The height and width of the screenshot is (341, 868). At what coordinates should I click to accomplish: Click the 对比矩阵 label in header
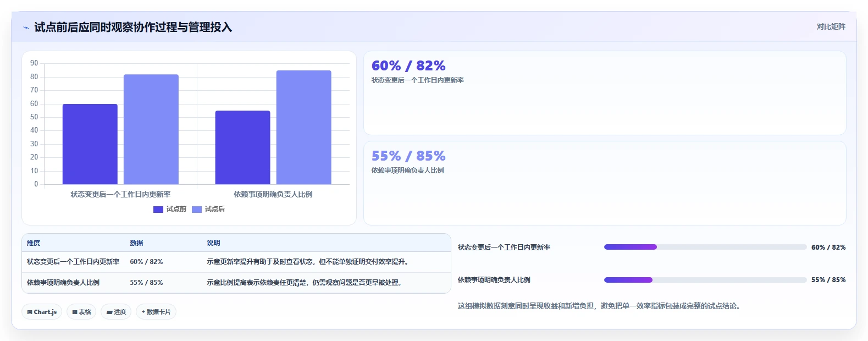click(x=831, y=26)
